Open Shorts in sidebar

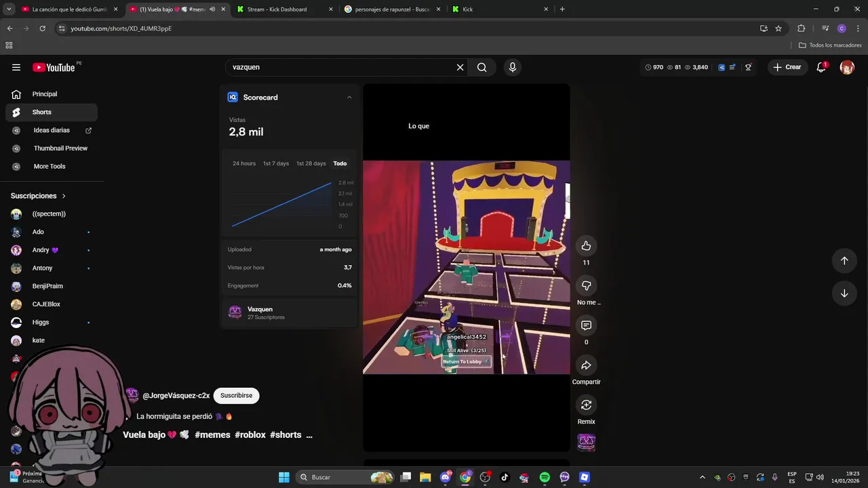click(52, 112)
